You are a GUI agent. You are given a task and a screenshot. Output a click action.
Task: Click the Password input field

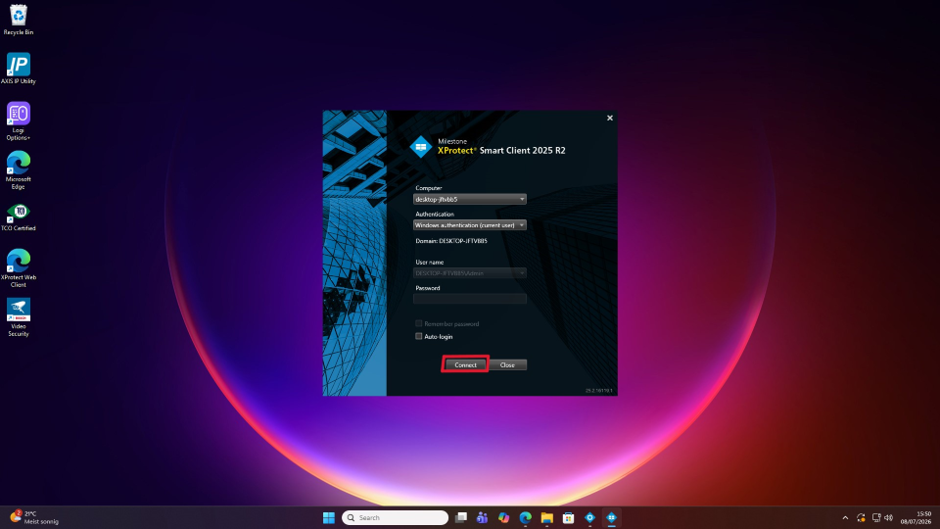(x=470, y=299)
